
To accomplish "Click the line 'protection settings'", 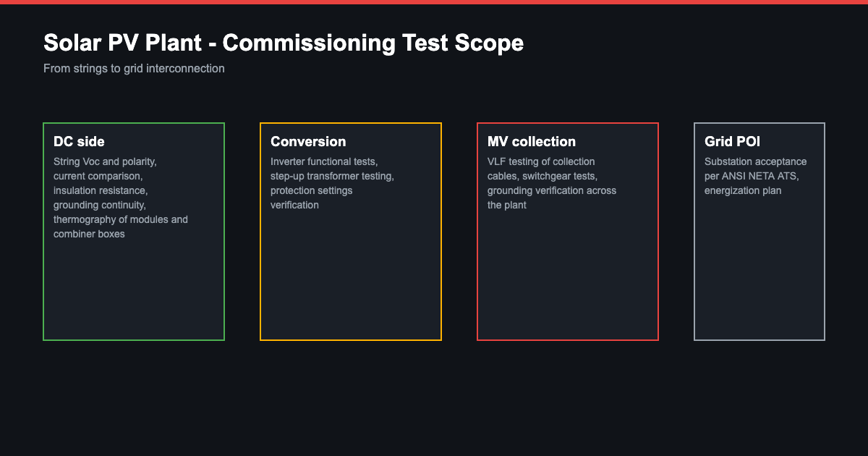I will (x=312, y=190).
